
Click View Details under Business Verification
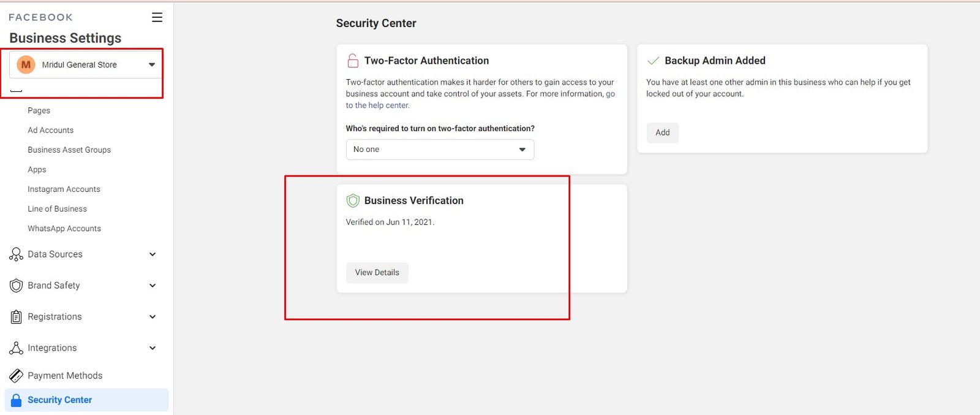(x=377, y=273)
